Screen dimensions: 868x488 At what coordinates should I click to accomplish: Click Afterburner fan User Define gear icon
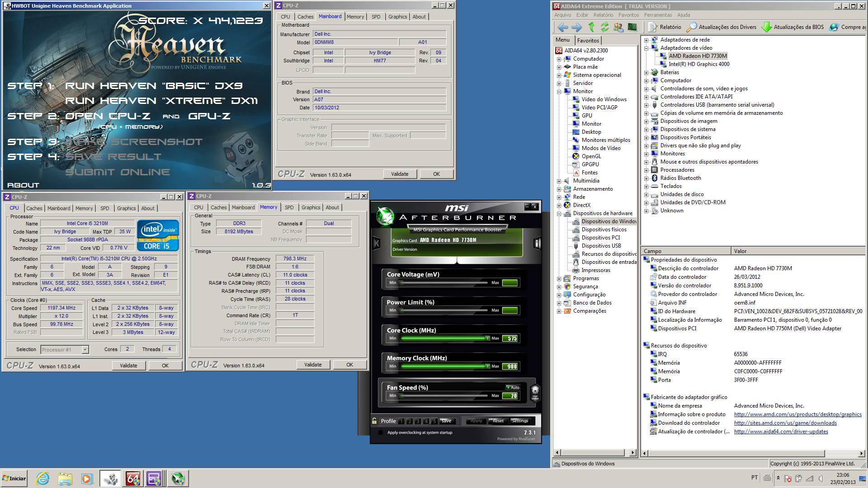535,392
